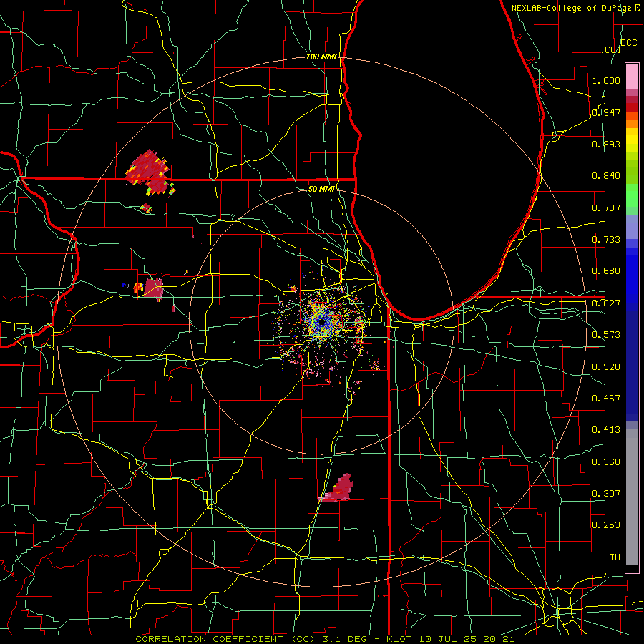This screenshot has height=644, width=644.
Task: Click the 100 NMI range ring label
Action: 321,57
